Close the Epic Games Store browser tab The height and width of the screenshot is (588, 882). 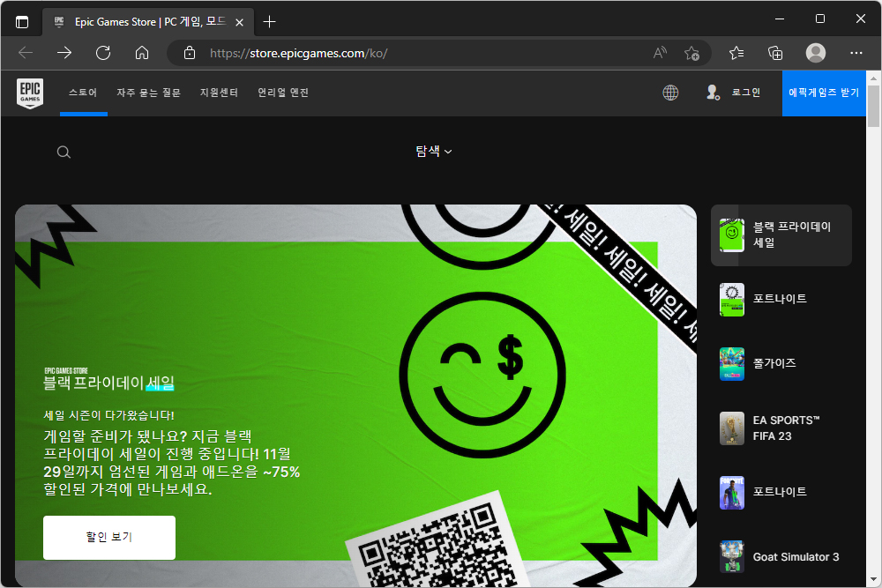pos(239,22)
